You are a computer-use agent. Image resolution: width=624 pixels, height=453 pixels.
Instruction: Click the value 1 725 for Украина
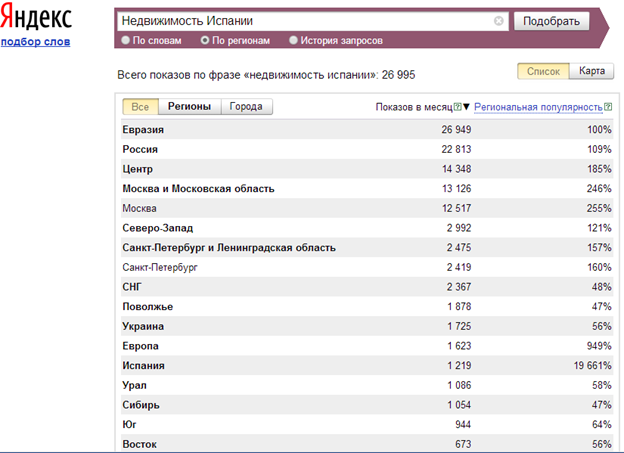click(459, 326)
